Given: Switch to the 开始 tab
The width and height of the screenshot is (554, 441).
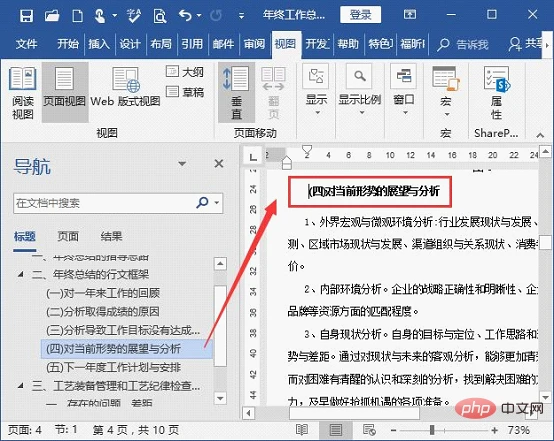Looking at the screenshot, I should click(68, 44).
